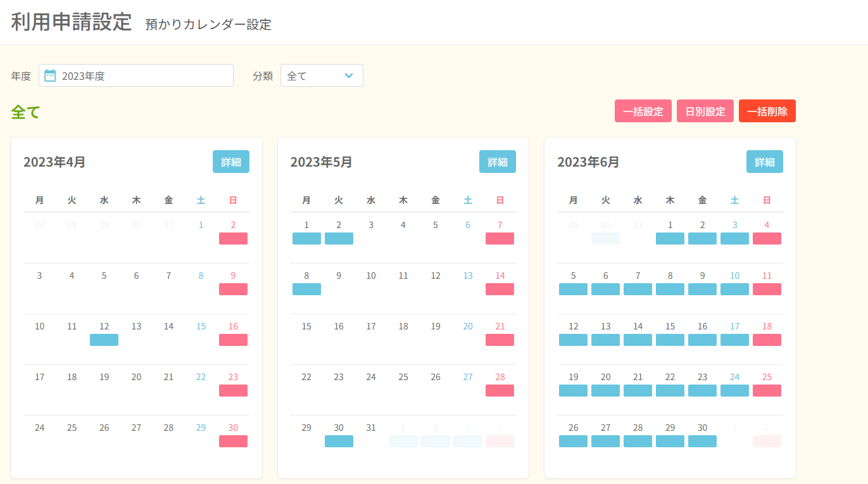Click the blue bar under June 10

[734, 289]
